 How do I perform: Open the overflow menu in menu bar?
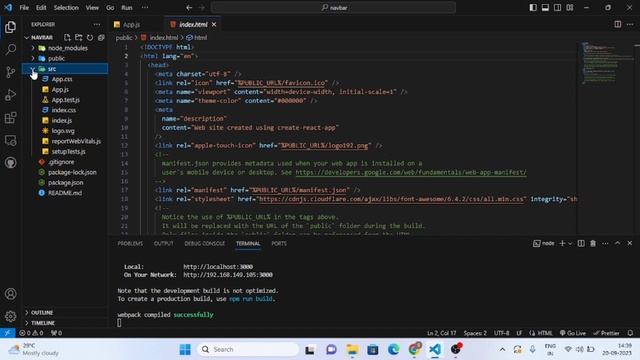[145, 7]
